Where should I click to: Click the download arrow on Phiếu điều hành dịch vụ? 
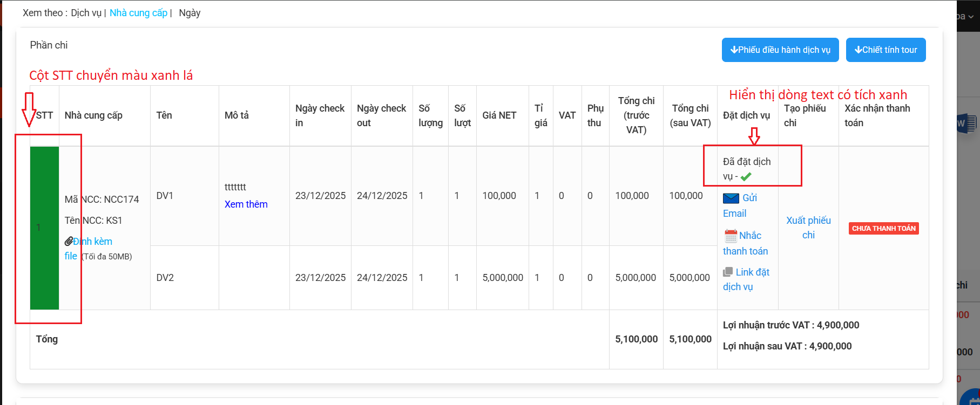[x=734, y=50]
